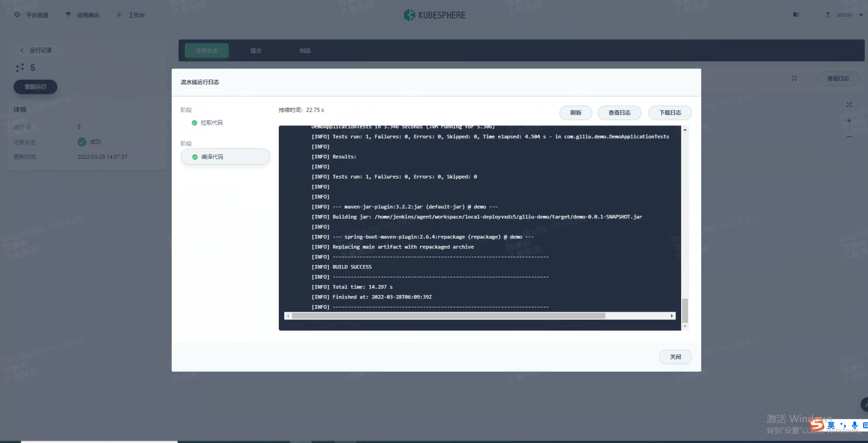Click the pipeline graph icon beside run number 5
The image size is (868, 443).
pyautogui.click(x=20, y=67)
